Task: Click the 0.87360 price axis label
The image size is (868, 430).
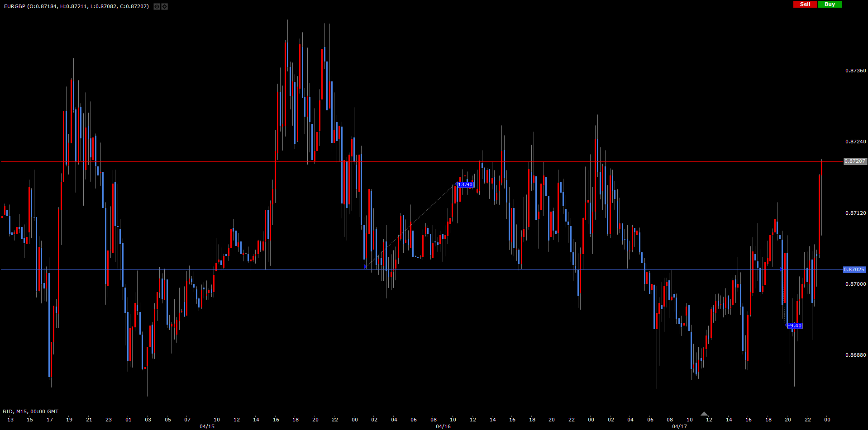Action: click(855, 71)
